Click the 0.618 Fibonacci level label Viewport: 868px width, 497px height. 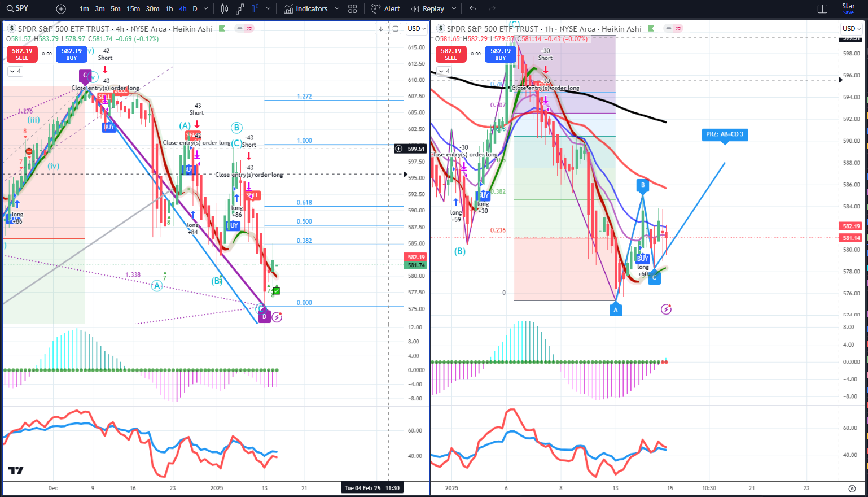click(x=304, y=203)
